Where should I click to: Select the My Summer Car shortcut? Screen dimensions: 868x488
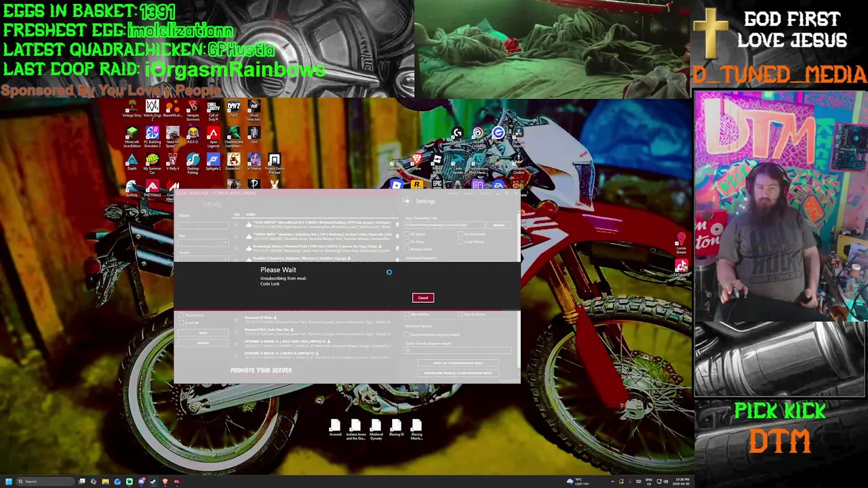click(153, 162)
